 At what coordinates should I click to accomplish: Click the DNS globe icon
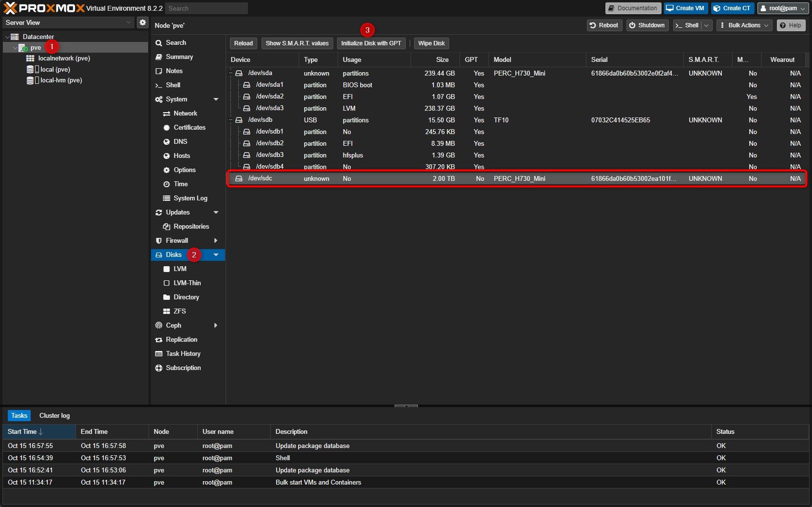tap(167, 142)
